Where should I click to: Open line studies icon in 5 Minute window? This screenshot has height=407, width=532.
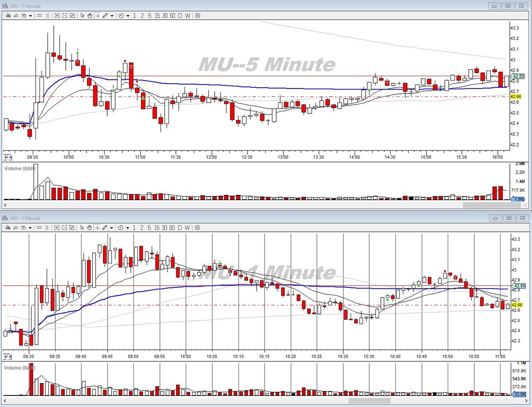[16, 16]
